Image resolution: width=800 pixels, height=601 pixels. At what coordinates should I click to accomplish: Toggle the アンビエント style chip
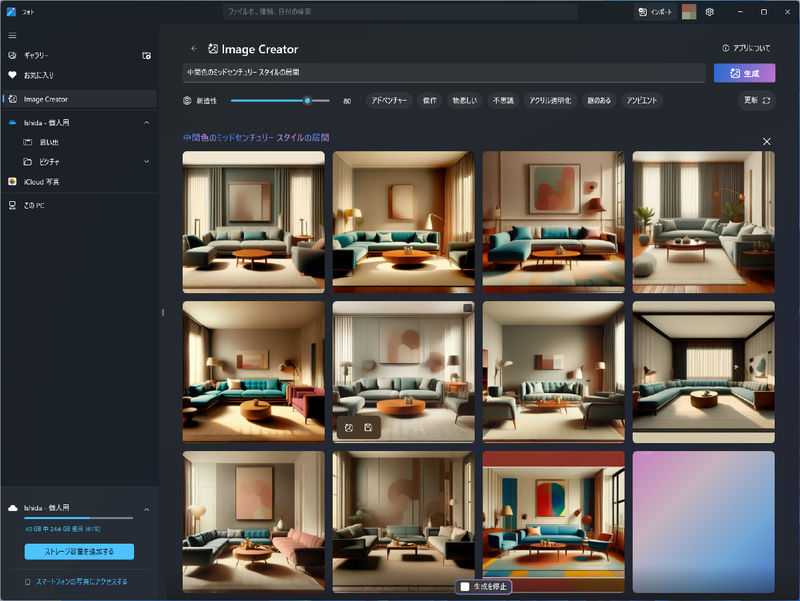click(x=640, y=101)
